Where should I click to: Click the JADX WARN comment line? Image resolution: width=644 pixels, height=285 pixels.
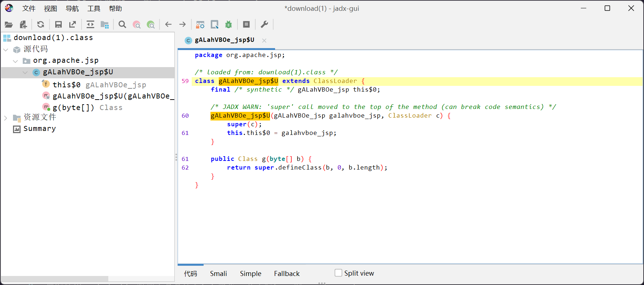click(383, 107)
